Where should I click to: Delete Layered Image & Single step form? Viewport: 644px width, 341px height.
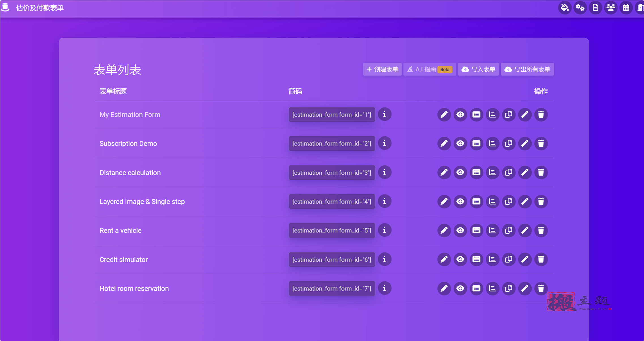(541, 202)
